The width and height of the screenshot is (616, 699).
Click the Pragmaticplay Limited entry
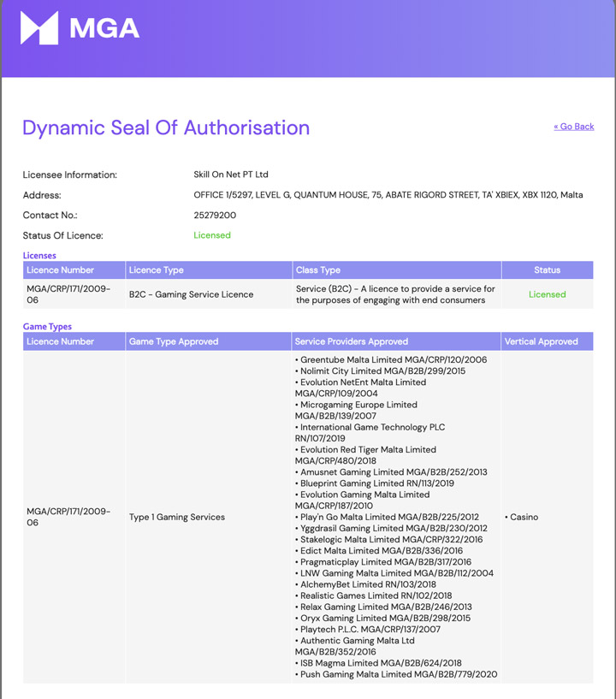click(383, 562)
